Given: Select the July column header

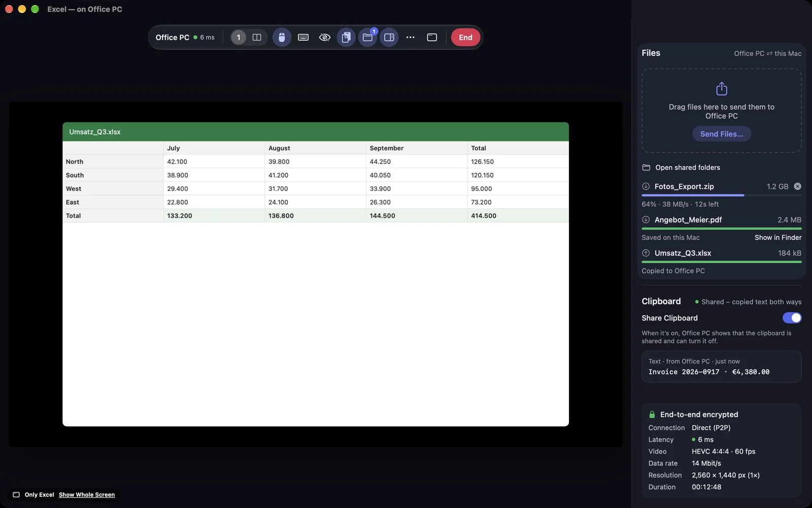Looking at the screenshot, I should [x=214, y=148].
